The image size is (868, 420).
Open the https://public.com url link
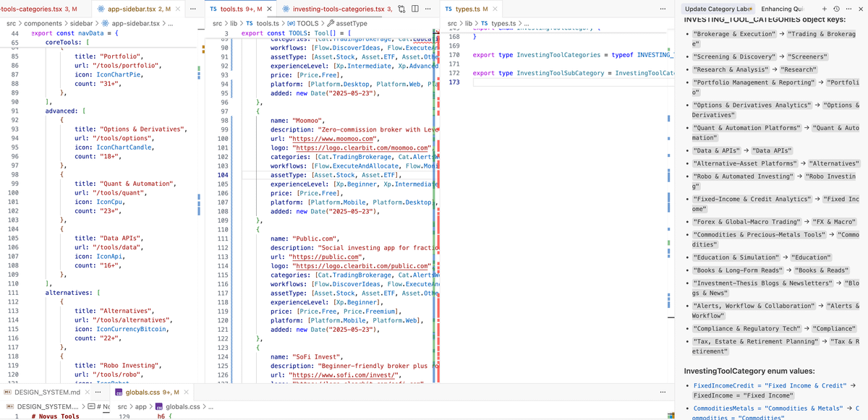tap(326, 257)
